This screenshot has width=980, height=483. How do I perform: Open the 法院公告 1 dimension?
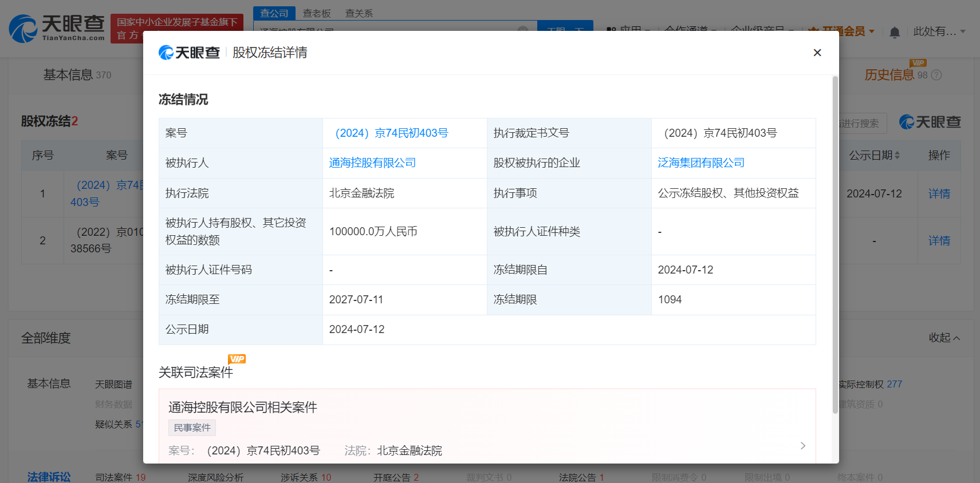(x=581, y=477)
